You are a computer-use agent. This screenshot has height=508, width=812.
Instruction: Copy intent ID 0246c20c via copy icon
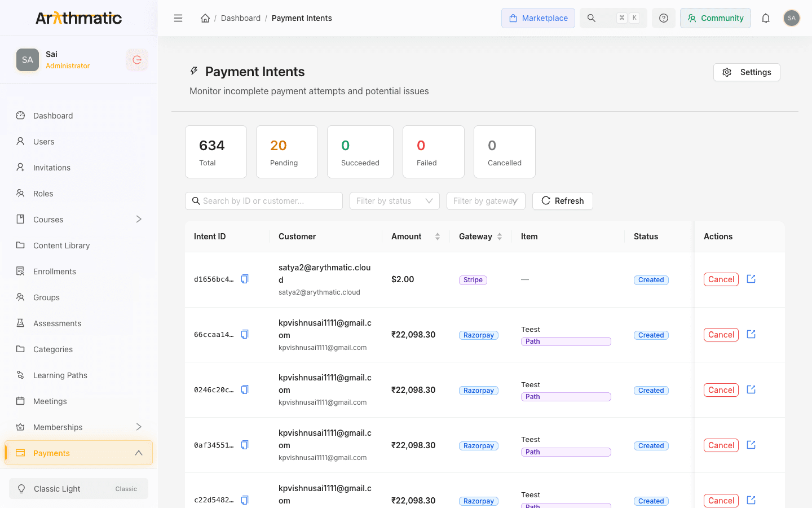245,389
